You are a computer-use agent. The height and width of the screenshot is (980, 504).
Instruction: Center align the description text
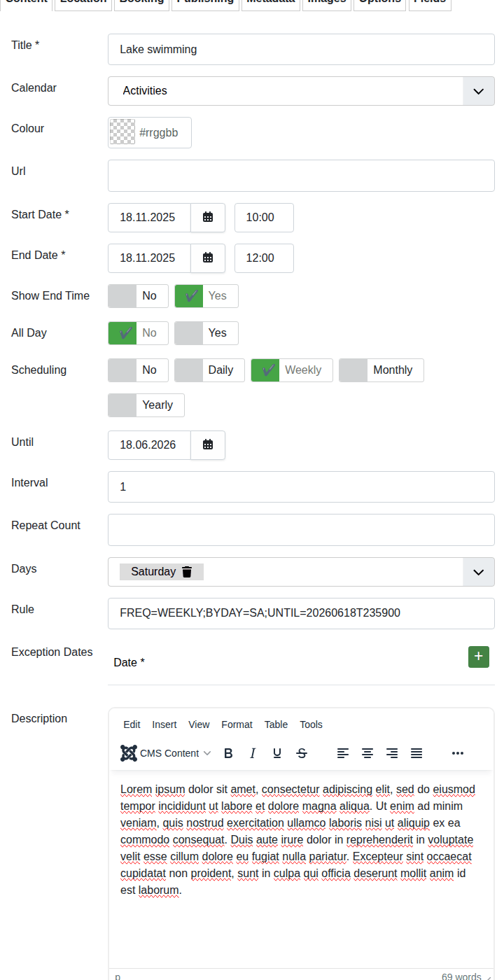367,753
